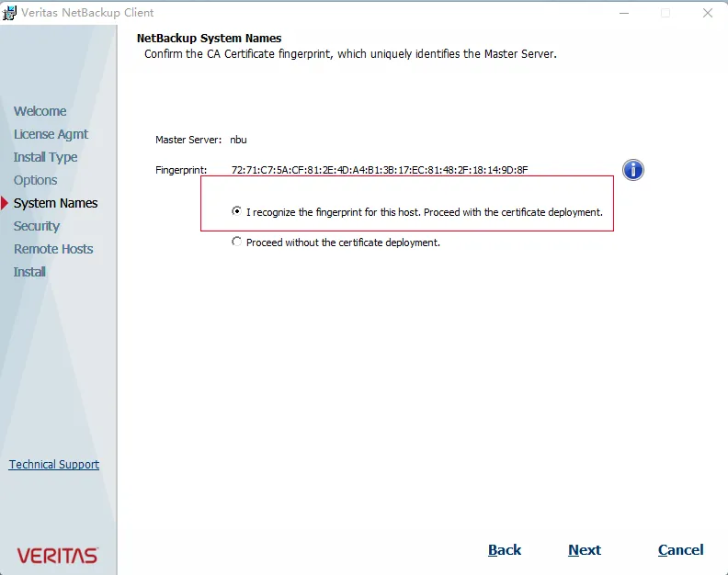Choose 'Proceed without the certificate deployment' option
This screenshot has height=575, width=728.
(237, 242)
